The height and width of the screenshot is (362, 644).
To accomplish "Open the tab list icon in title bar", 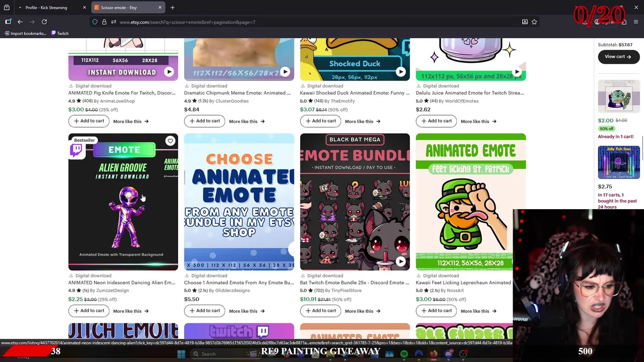I will coord(7,8).
